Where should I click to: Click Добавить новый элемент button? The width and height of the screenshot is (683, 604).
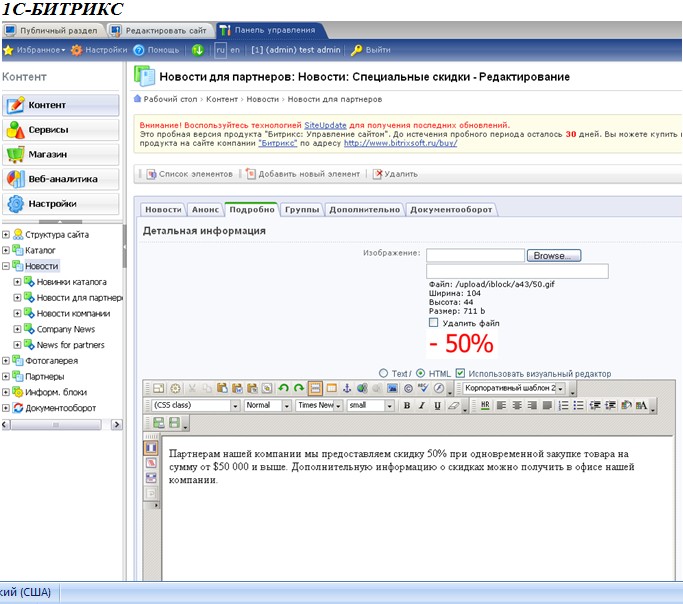click(x=303, y=174)
